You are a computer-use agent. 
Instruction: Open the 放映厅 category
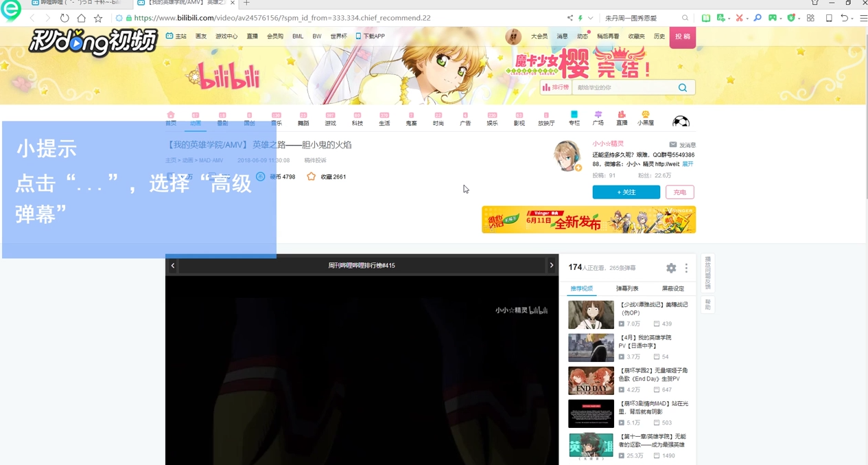(546, 120)
